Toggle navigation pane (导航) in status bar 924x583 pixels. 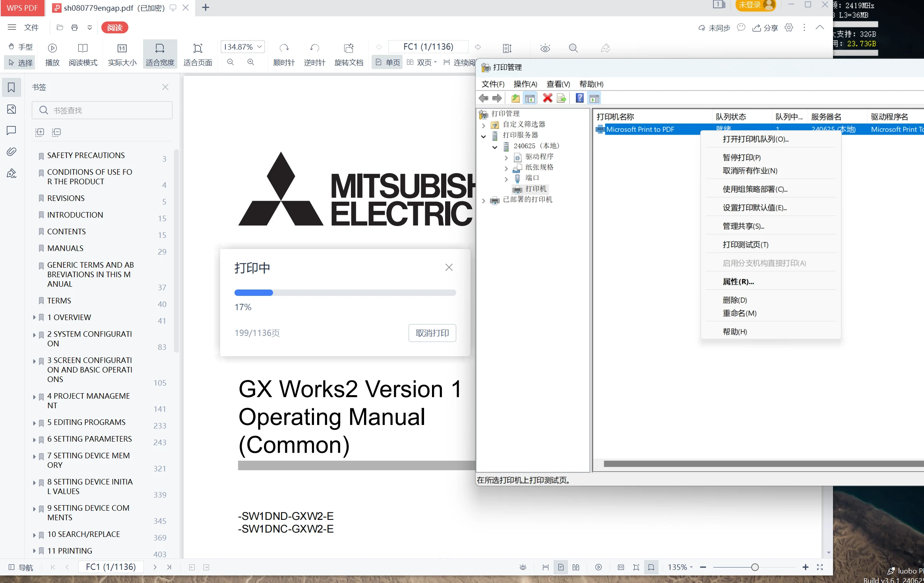pyautogui.click(x=21, y=567)
